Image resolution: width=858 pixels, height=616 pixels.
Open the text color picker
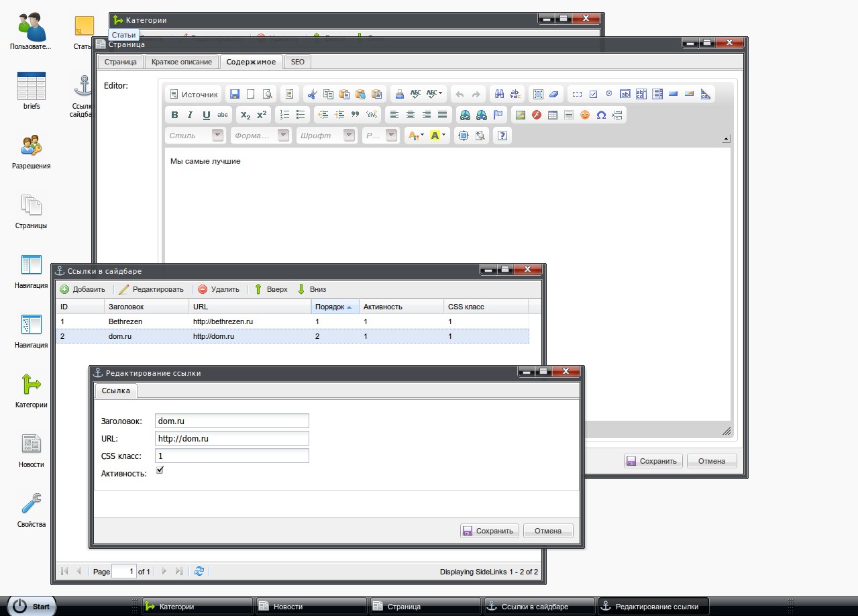[416, 136]
